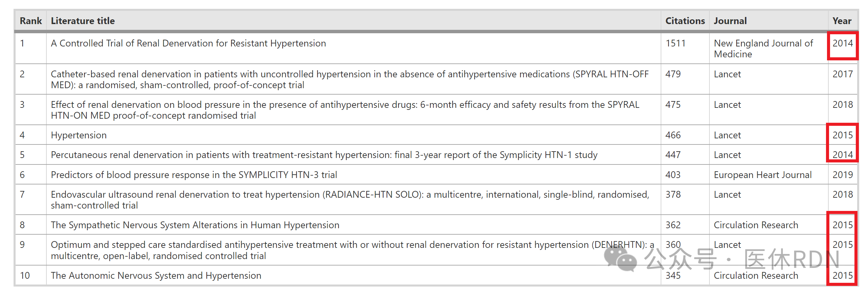The image size is (868, 294).
Task: Click the SPYRAL HTN-OFF MED trial title
Action: pos(350,79)
